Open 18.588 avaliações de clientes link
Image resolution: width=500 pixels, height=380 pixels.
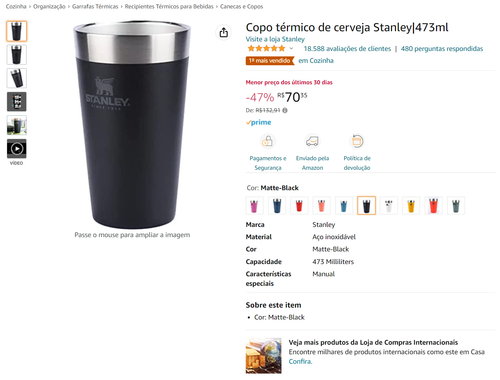347,49
